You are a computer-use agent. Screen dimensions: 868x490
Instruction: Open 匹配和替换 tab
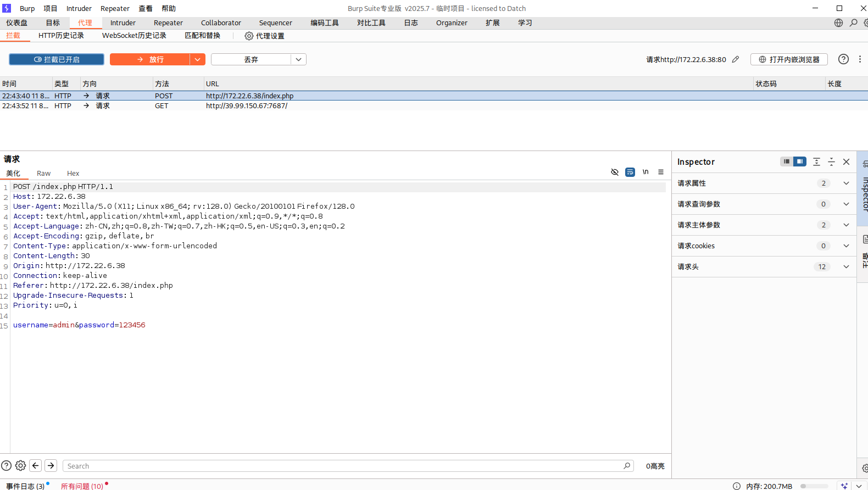coord(202,35)
